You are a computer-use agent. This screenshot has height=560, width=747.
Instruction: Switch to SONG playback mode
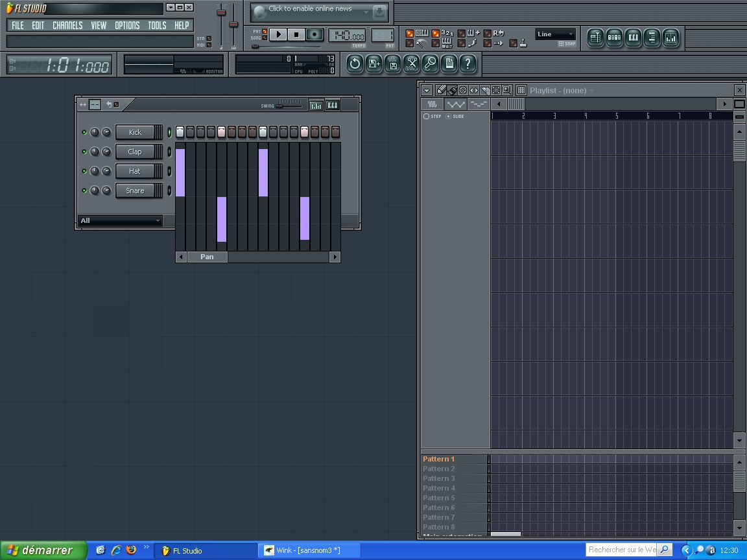[x=265, y=38]
